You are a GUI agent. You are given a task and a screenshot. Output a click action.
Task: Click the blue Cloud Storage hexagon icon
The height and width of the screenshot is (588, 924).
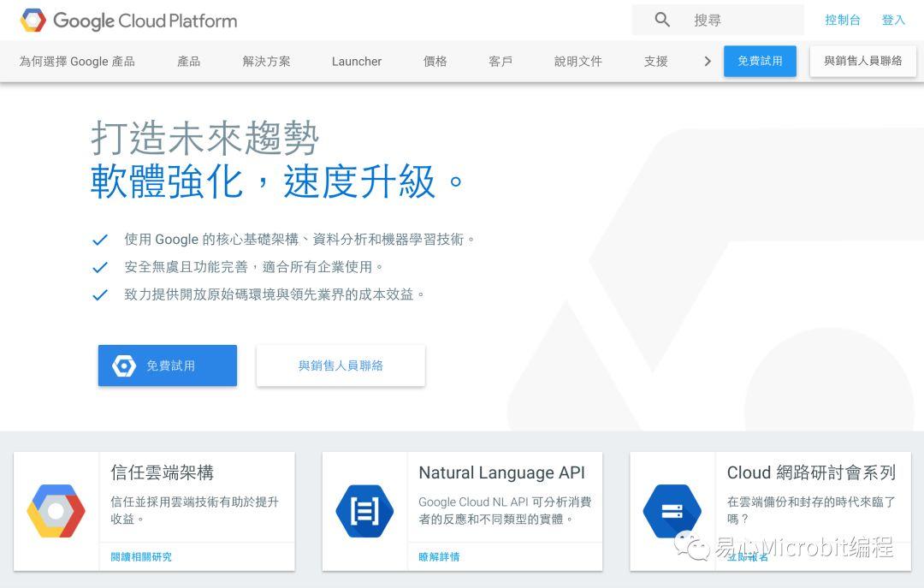(x=672, y=511)
